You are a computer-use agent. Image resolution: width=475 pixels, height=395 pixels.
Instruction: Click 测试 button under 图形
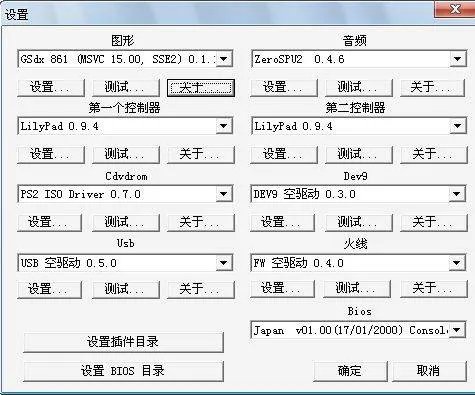[x=126, y=87]
